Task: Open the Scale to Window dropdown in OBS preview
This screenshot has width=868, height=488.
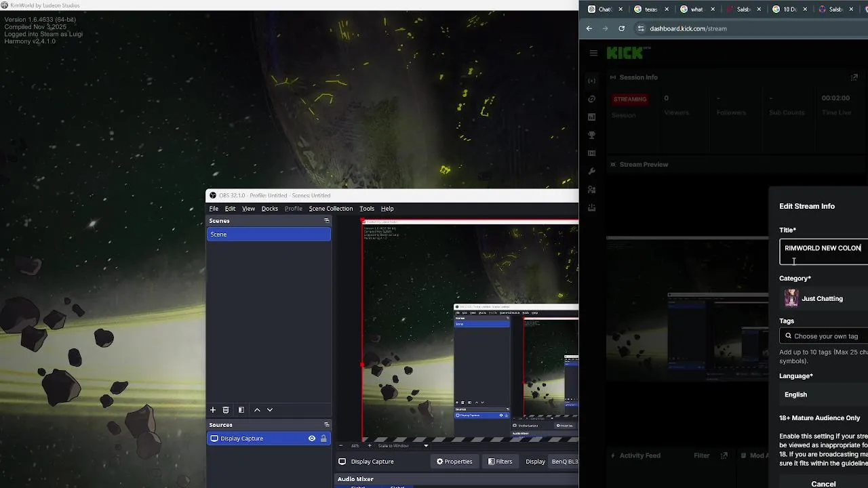Action: pyautogui.click(x=403, y=445)
